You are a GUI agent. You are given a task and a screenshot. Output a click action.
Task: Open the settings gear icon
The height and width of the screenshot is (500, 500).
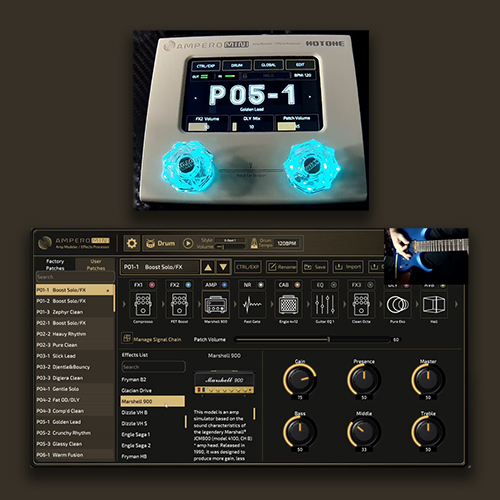tap(132, 243)
